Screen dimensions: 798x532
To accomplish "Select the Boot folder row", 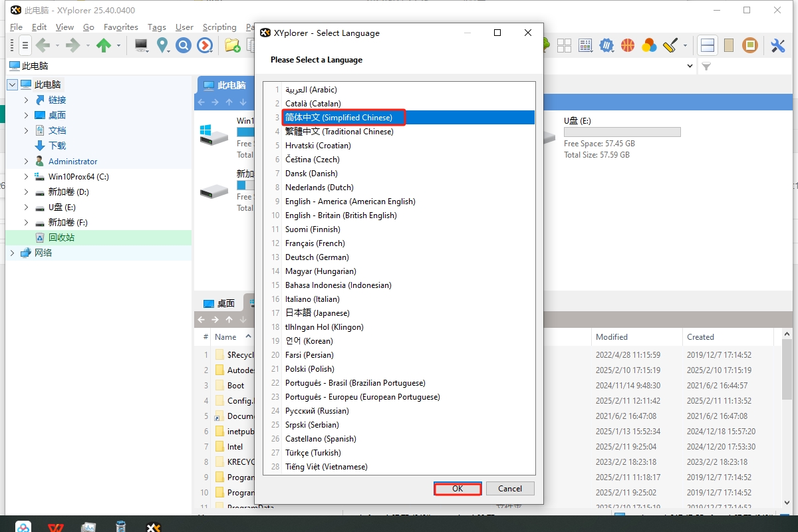I will click(x=235, y=386).
